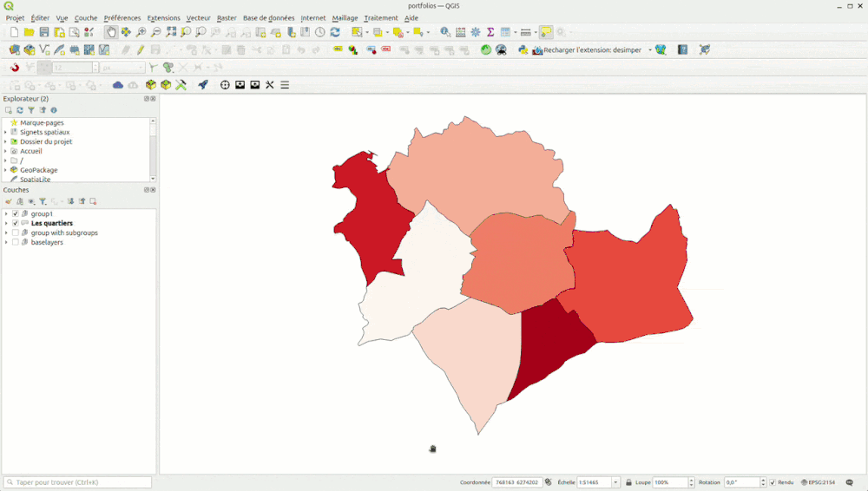
Task: Click the blue cloud icon in the toolbar
Action: coord(118,85)
